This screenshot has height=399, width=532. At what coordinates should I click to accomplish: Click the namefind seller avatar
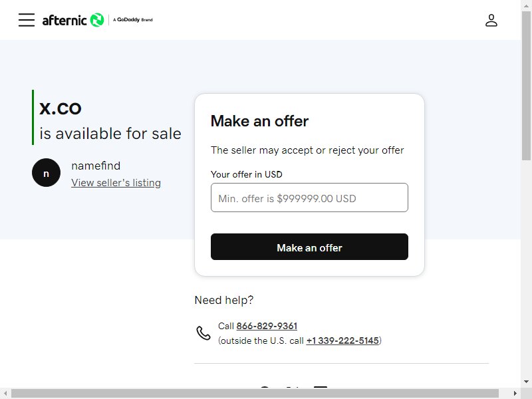46,173
